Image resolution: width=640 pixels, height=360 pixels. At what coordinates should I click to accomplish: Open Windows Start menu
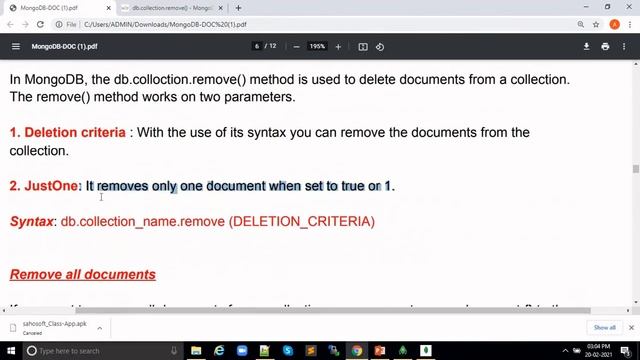pos(11,351)
